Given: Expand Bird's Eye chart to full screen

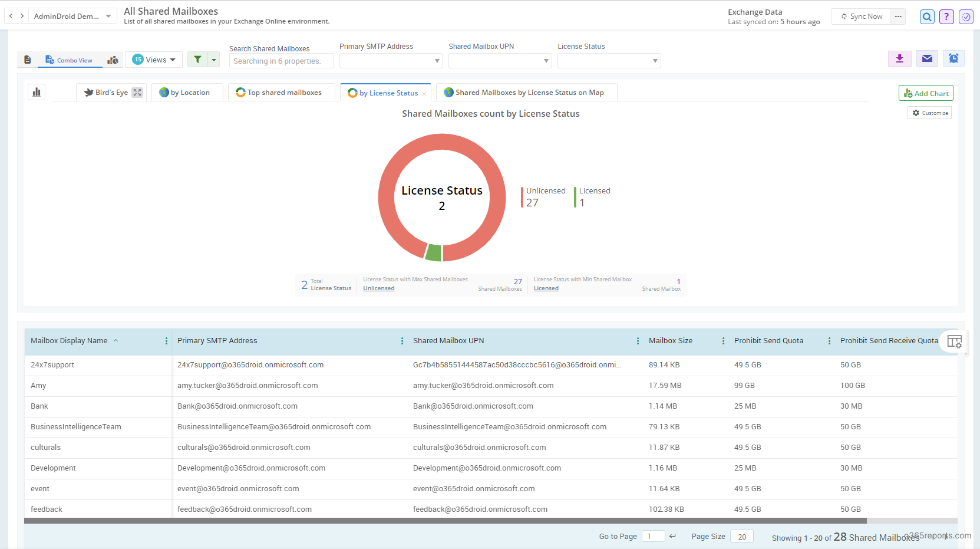Looking at the screenshot, I should pos(137,92).
